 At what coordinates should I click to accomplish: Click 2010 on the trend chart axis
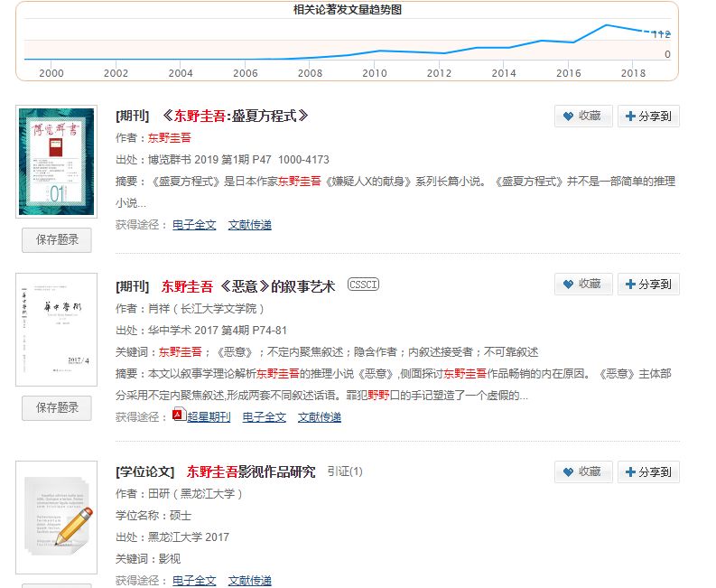click(x=375, y=73)
